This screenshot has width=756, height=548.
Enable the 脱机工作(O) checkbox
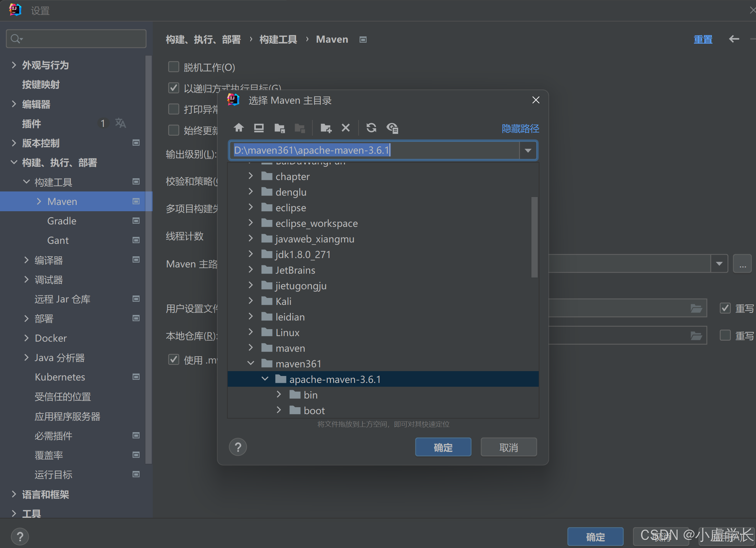click(174, 67)
